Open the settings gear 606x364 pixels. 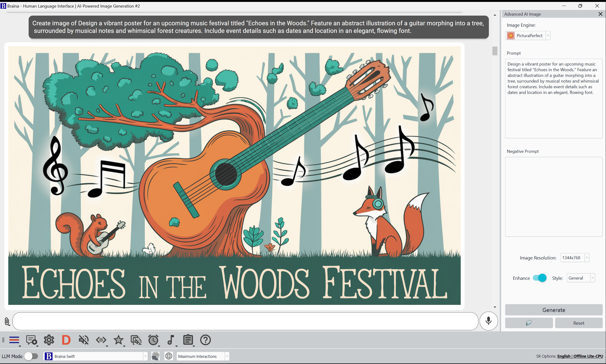(x=49, y=340)
